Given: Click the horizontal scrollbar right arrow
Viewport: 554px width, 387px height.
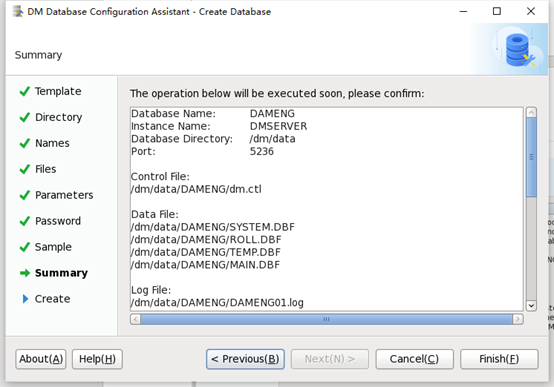Looking at the screenshot, I should 518,319.
